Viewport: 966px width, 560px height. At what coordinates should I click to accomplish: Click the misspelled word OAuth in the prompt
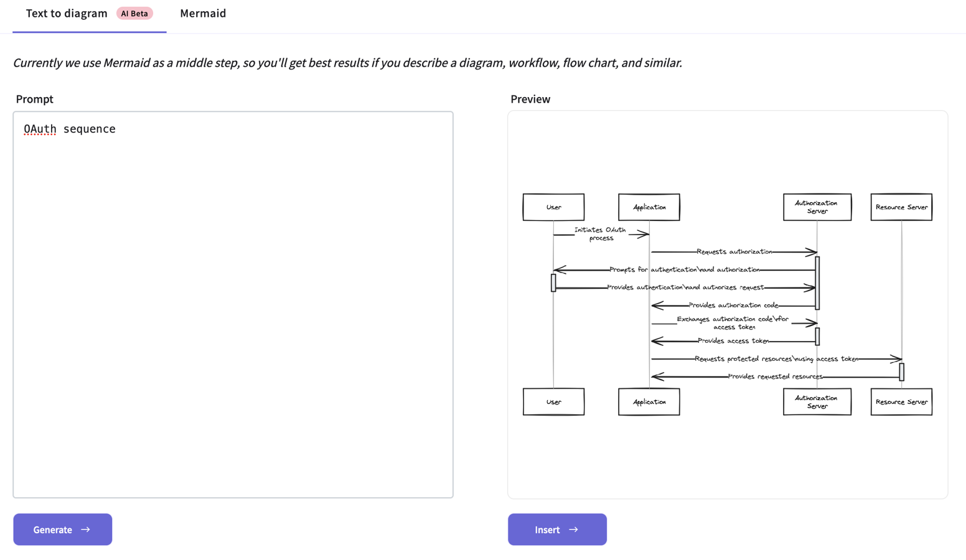tap(40, 129)
